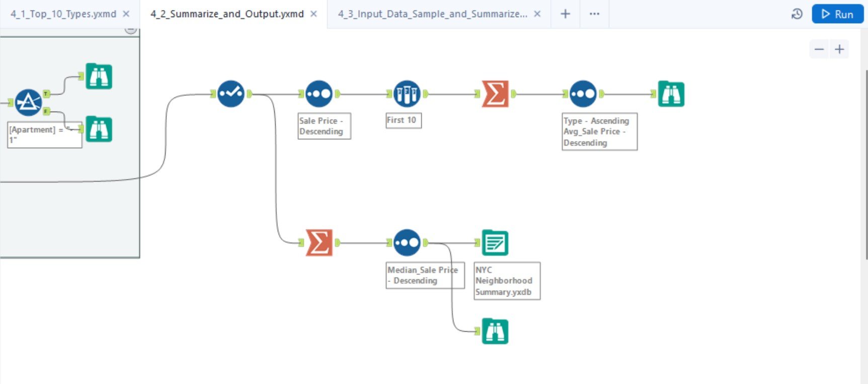The width and height of the screenshot is (868, 384).
Task: Click the 'Sale Price - Descending' annotation
Action: tap(324, 126)
